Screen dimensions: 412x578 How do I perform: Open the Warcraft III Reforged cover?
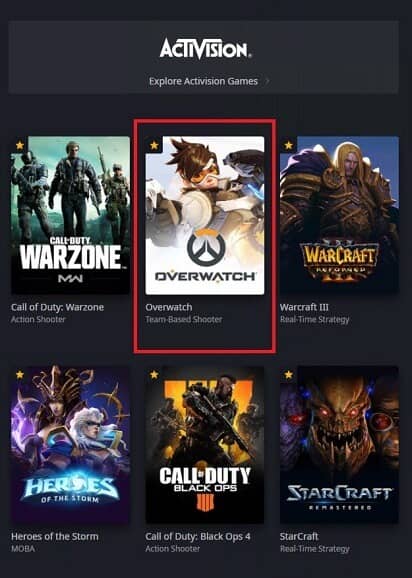pyautogui.click(x=339, y=215)
